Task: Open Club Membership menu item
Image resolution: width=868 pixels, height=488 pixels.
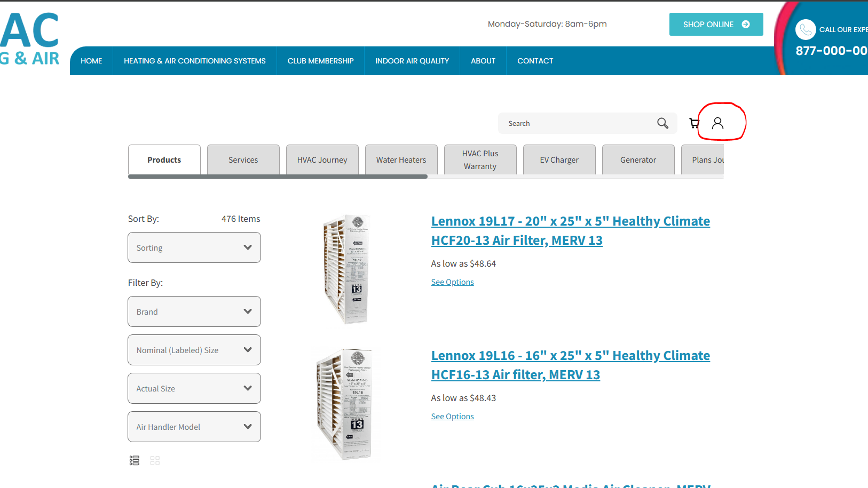Action: tap(320, 61)
